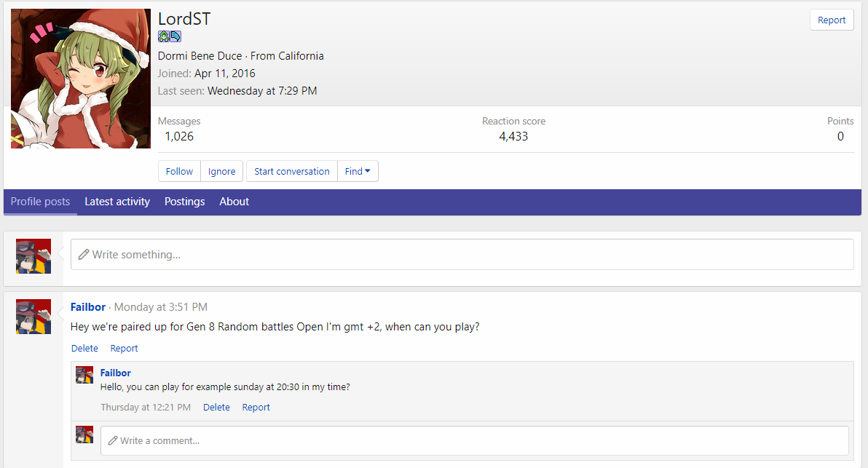Image resolution: width=868 pixels, height=468 pixels.
Task: Report this profile using top-right Report button
Action: pos(831,20)
